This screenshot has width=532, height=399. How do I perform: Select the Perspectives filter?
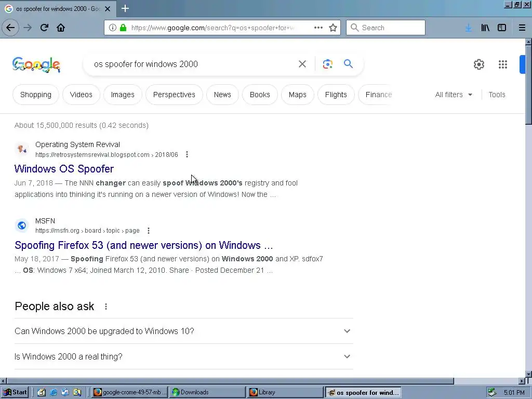tap(174, 95)
